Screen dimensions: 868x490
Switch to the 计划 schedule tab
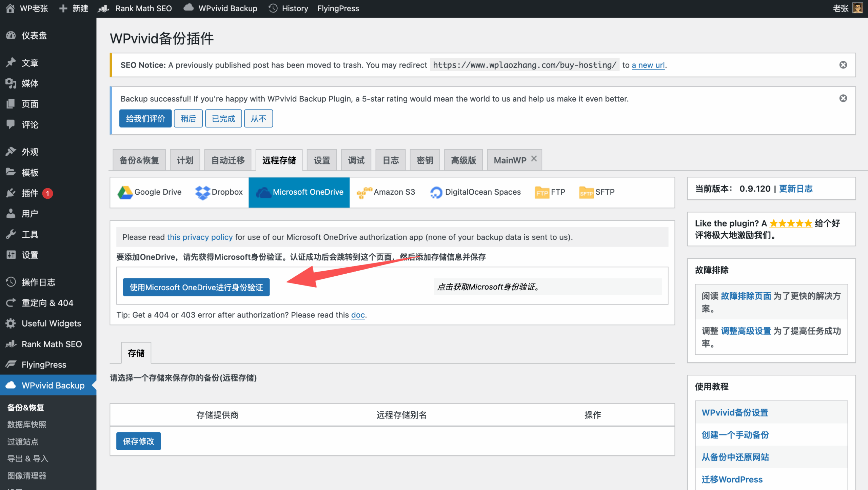[x=185, y=160]
